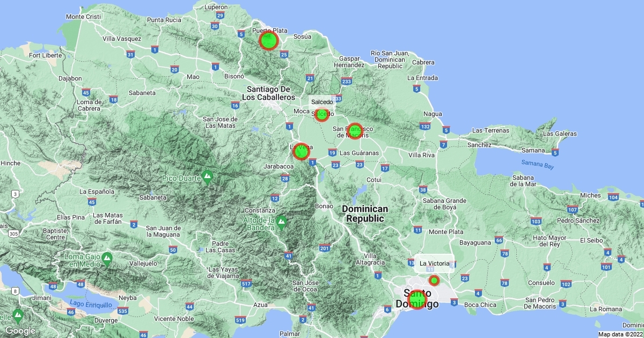
Task: Click the route 535 shield near Neyba
Action: (123, 311)
